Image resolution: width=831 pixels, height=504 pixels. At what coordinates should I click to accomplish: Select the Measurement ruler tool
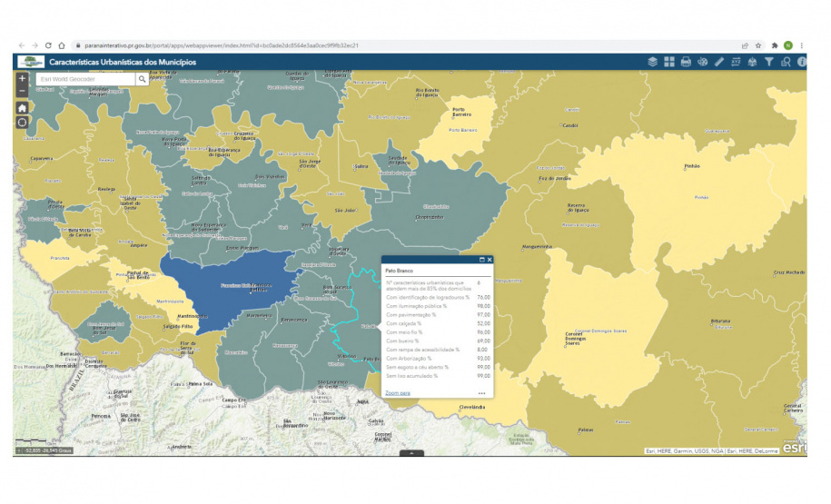[x=719, y=62]
